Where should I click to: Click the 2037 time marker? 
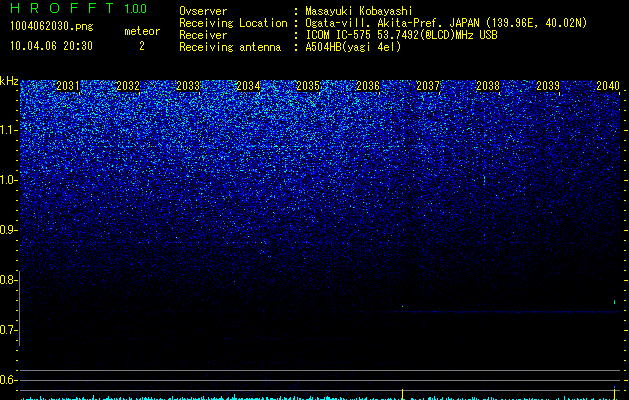[x=428, y=86]
